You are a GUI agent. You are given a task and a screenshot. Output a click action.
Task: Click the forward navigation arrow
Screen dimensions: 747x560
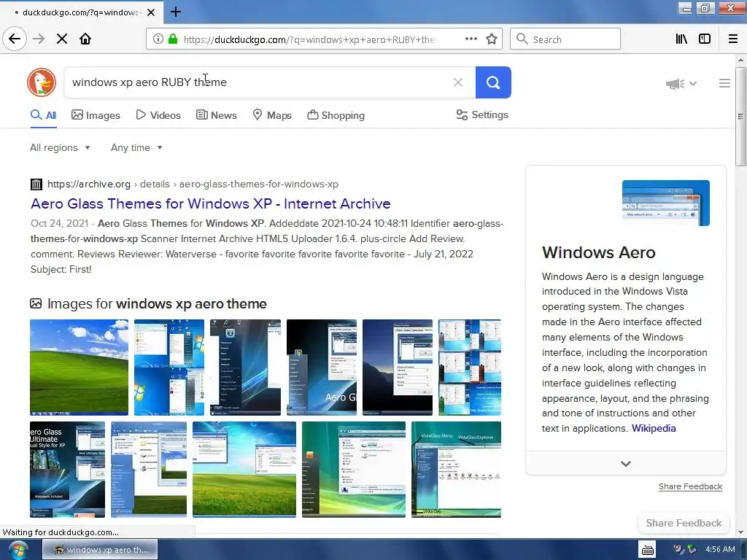click(39, 39)
